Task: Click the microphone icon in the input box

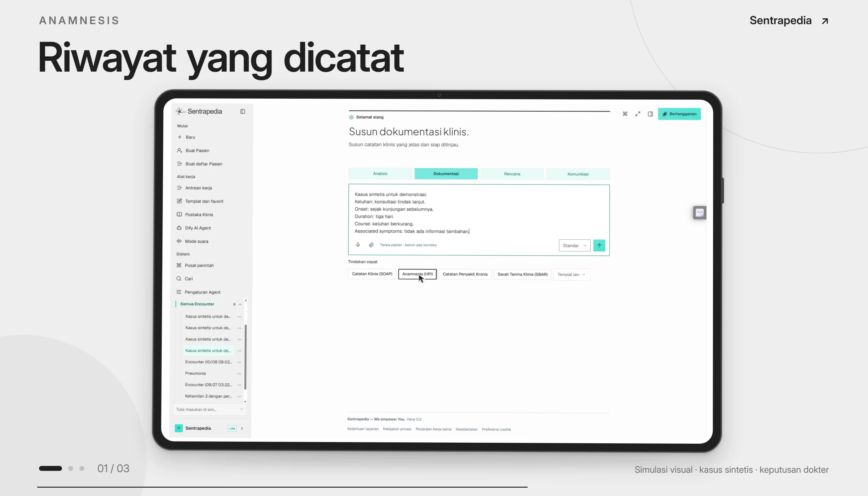Action: [358, 245]
